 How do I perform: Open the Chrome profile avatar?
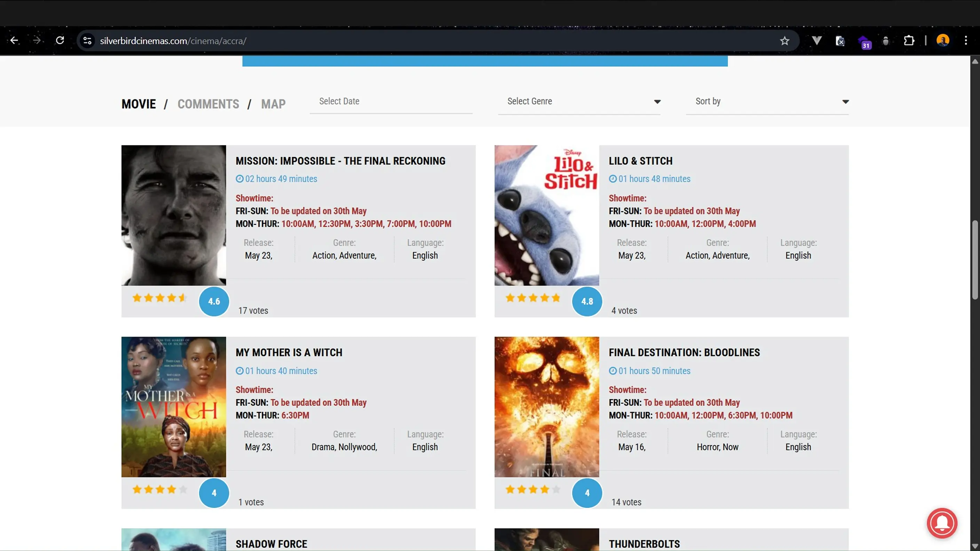click(x=943, y=40)
